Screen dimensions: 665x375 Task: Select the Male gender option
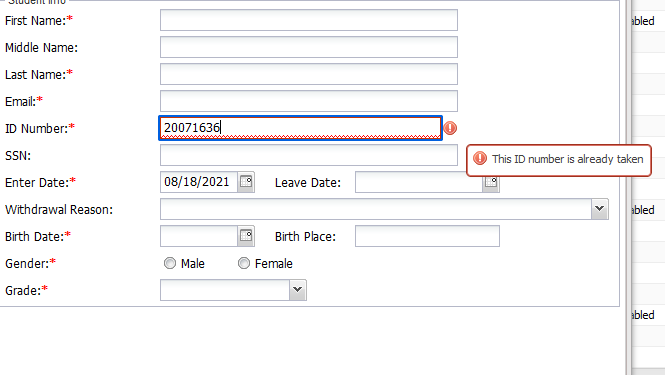tap(170, 263)
